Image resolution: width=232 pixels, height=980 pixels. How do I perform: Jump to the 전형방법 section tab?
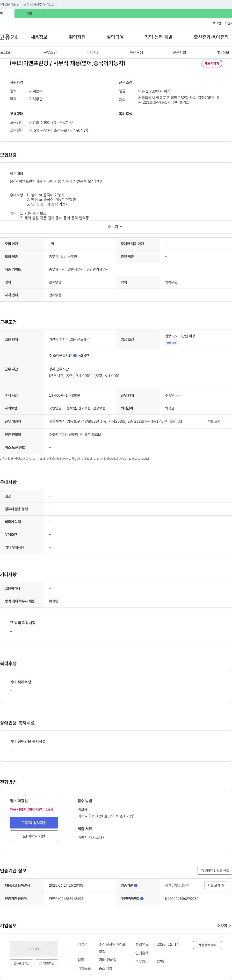click(x=179, y=53)
